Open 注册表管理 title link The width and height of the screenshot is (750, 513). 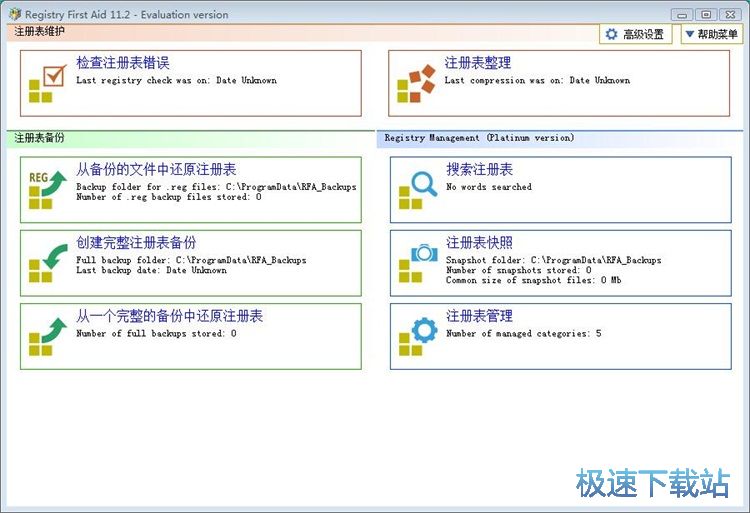(x=479, y=316)
